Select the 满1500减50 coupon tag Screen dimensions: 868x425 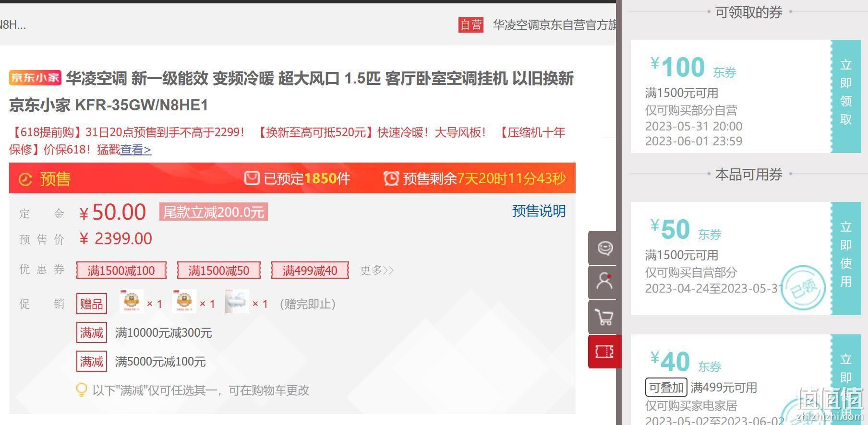[218, 271]
